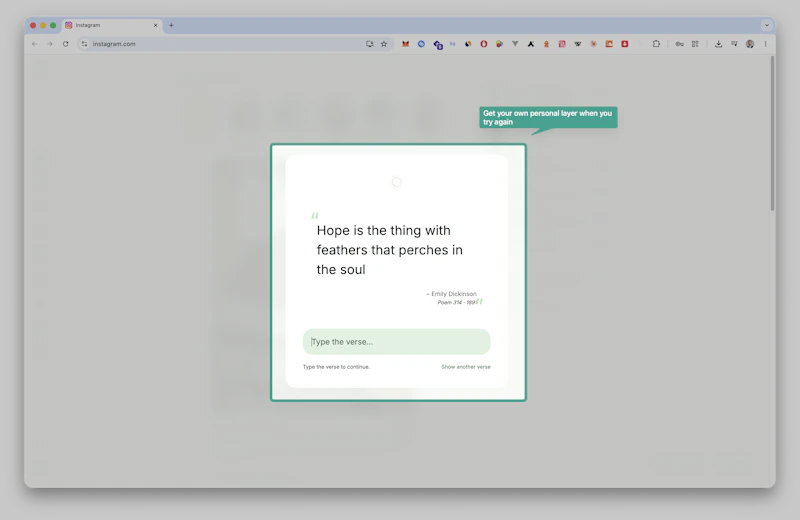Open the Chrome three-dot menu
The height and width of the screenshot is (520, 800).
click(x=765, y=44)
